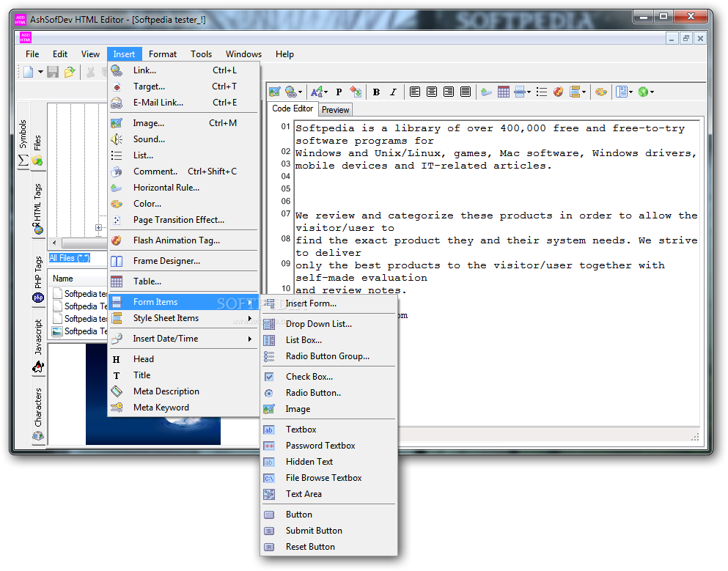This screenshot has width=728, height=571.
Task: Open the dropdown arrow beside Style Sheet toolbar icon
Action: tap(584, 92)
